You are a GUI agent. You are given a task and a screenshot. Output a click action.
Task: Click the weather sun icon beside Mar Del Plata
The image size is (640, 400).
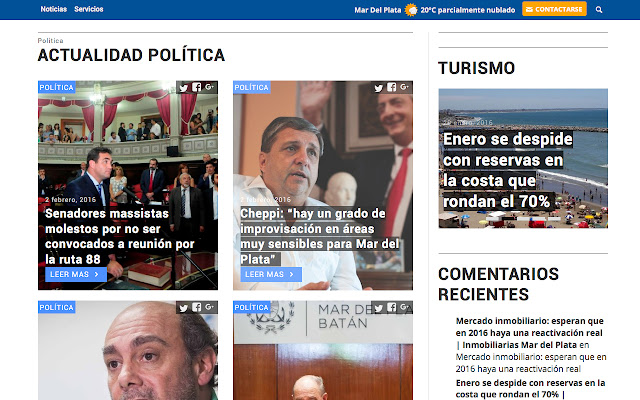point(411,9)
